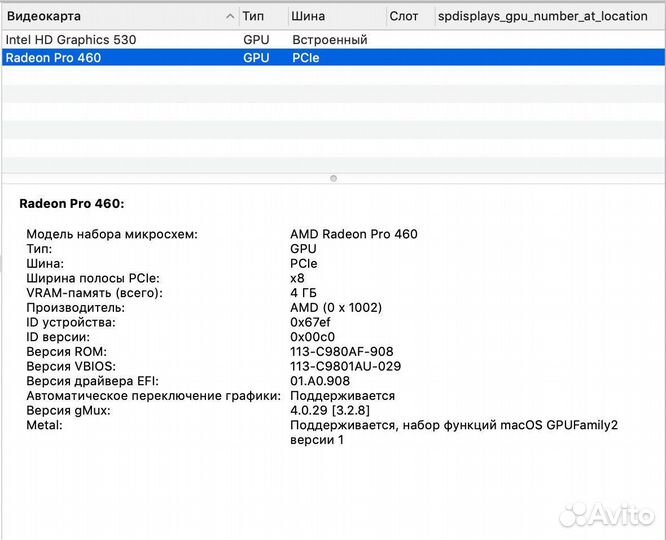
Task: Click the GPU type cell for Intel
Action: tap(255, 39)
